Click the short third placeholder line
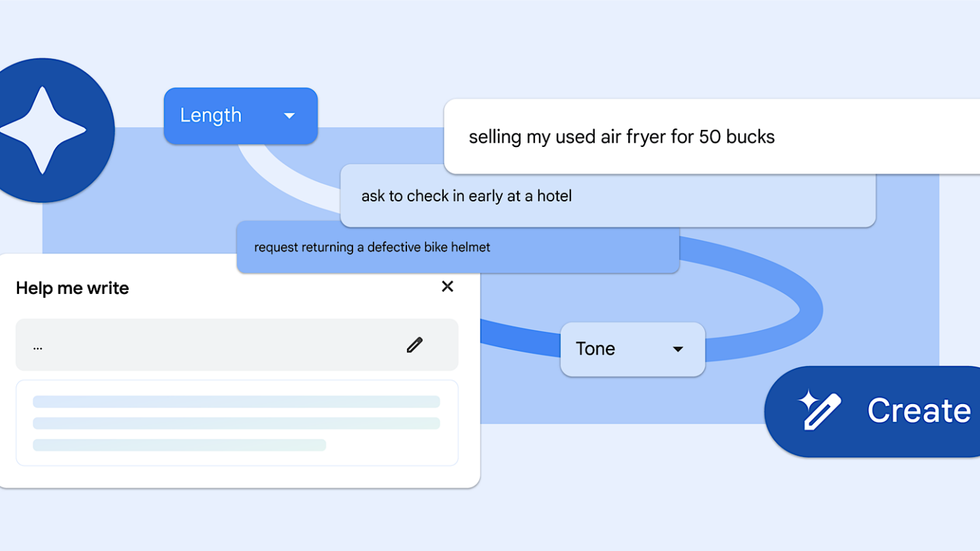Image resolution: width=980 pixels, height=551 pixels. pyautogui.click(x=179, y=445)
